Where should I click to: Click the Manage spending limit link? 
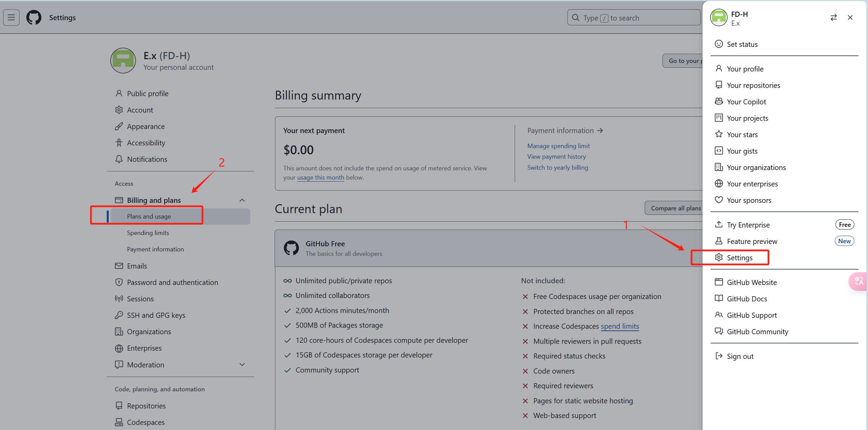[x=558, y=146]
